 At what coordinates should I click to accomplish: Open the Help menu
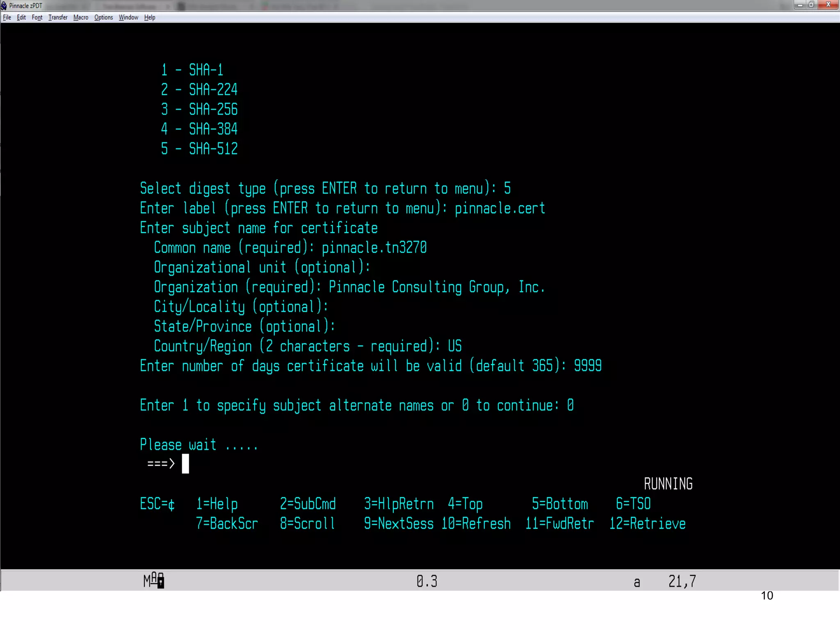(150, 17)
